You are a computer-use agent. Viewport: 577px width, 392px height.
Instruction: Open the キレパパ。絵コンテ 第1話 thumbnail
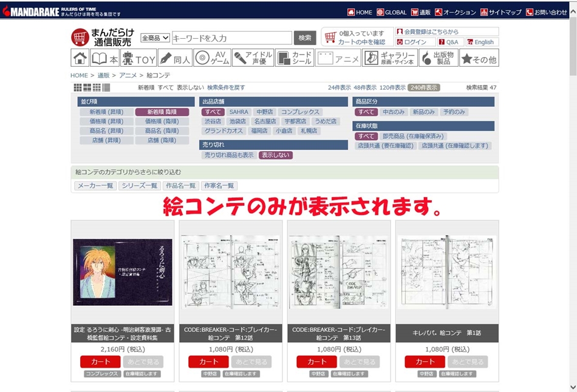tap(447, 272)
